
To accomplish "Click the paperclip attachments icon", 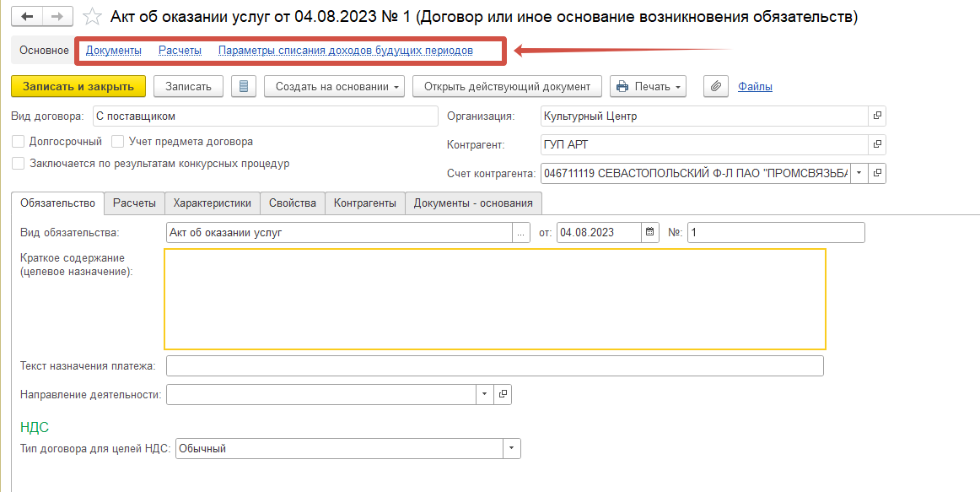I will [x=716, y=86].
